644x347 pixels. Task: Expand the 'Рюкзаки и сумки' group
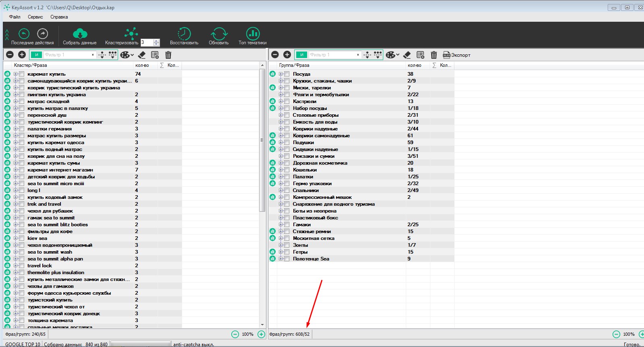pyautogui.click(x=281, y=156)
